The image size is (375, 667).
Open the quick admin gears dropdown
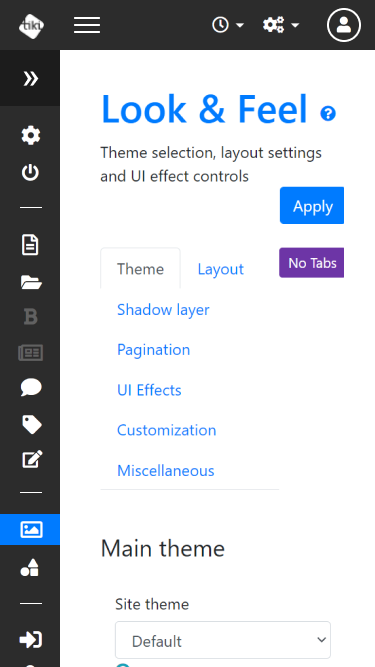point(281,25)
